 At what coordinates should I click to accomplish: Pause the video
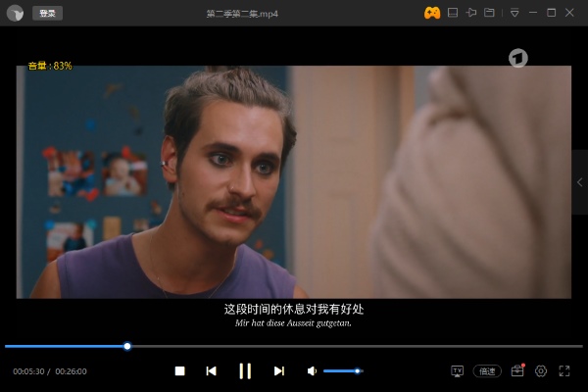pos(245,371)
